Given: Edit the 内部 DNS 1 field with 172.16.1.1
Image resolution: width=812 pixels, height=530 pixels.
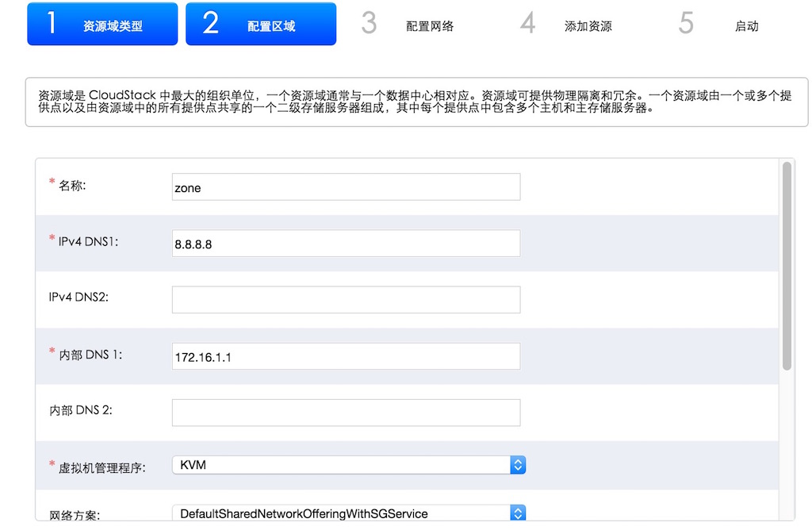Looking at the screenshot, I should pos(346,356).
